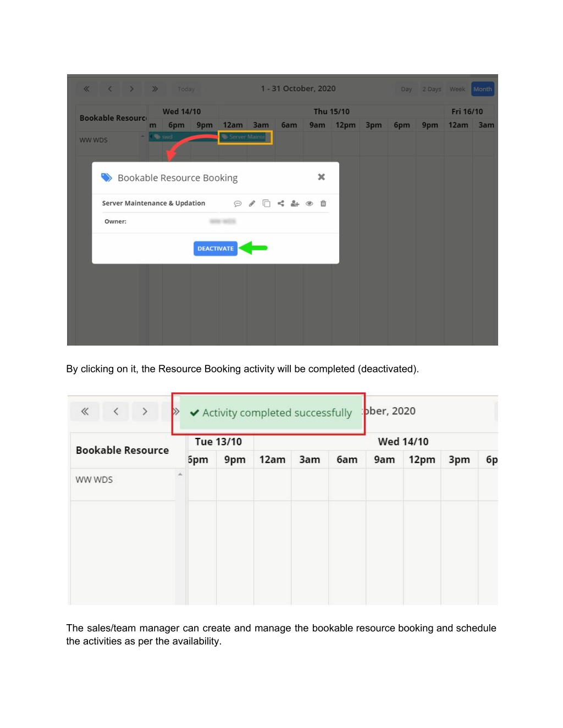Click the Fri 16/10 date header

(467, 112)
